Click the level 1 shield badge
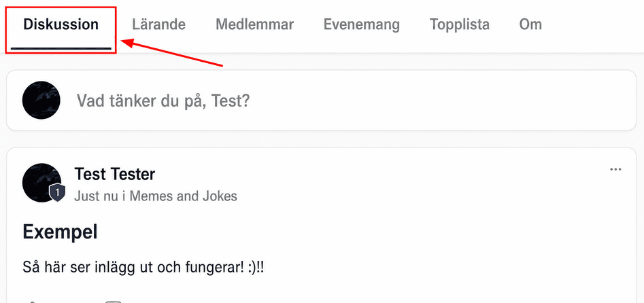This screenshot has height=303, width=644. 58,192
